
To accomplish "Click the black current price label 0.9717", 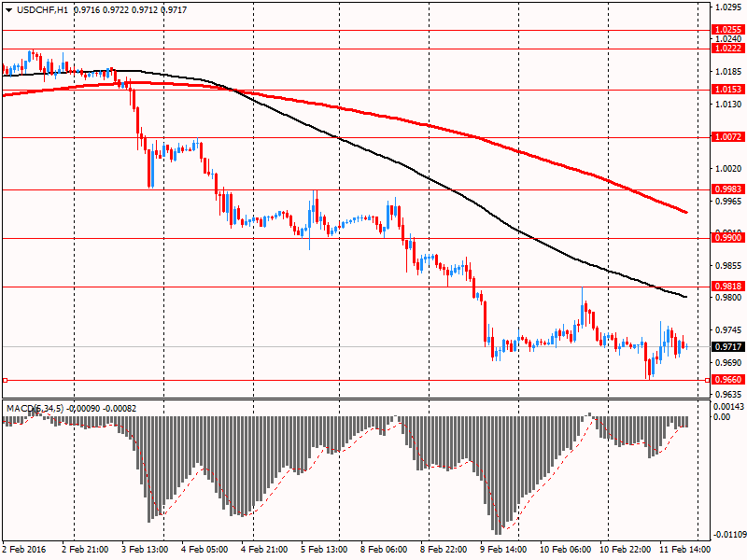I will [x=728, y=346].
